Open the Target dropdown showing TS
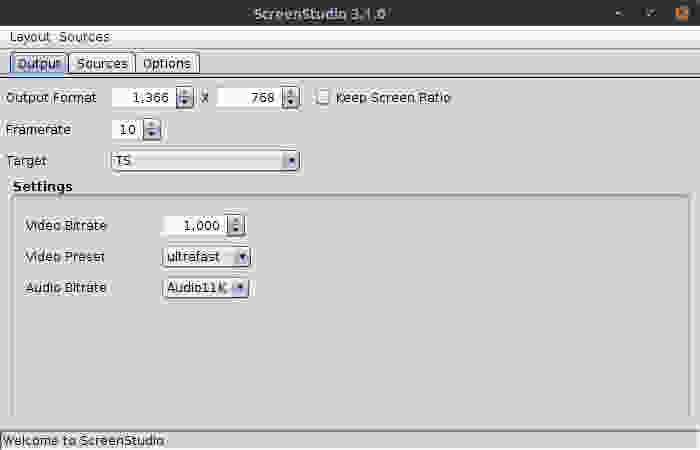This screenshot has height=450, width=700. coord(205,161)
